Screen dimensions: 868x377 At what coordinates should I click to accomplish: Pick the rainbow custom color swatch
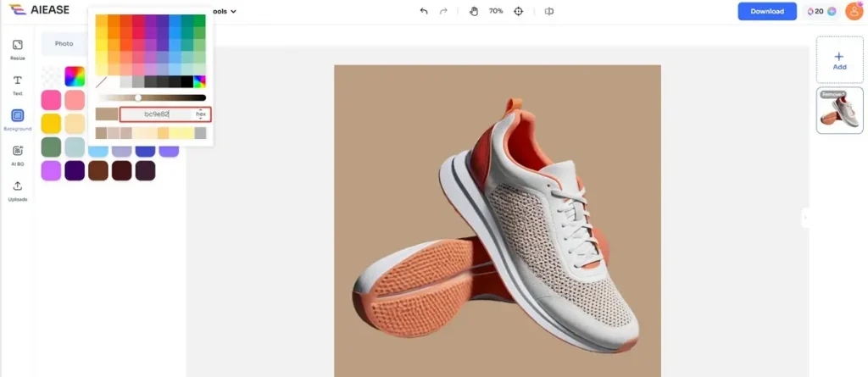pos(75,76)
